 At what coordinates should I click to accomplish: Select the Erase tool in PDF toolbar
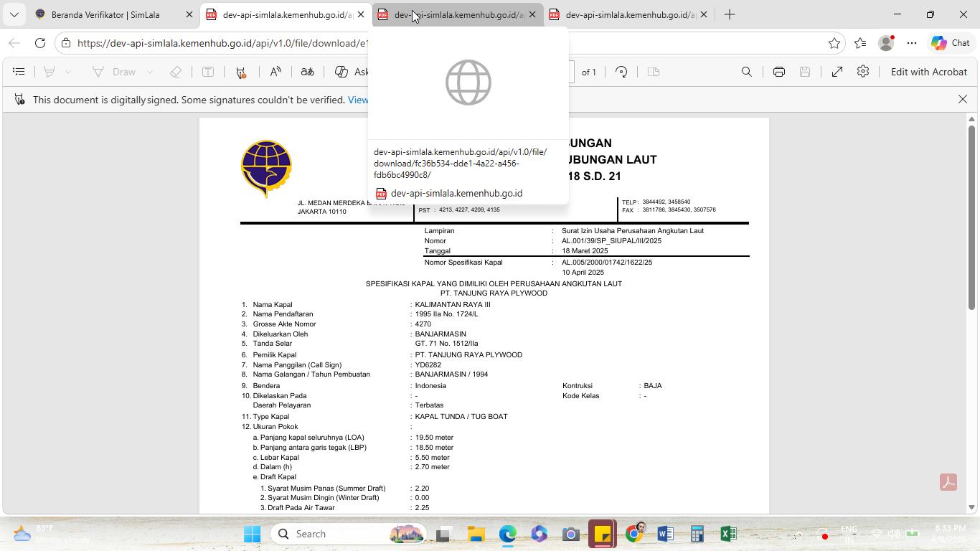176,72
